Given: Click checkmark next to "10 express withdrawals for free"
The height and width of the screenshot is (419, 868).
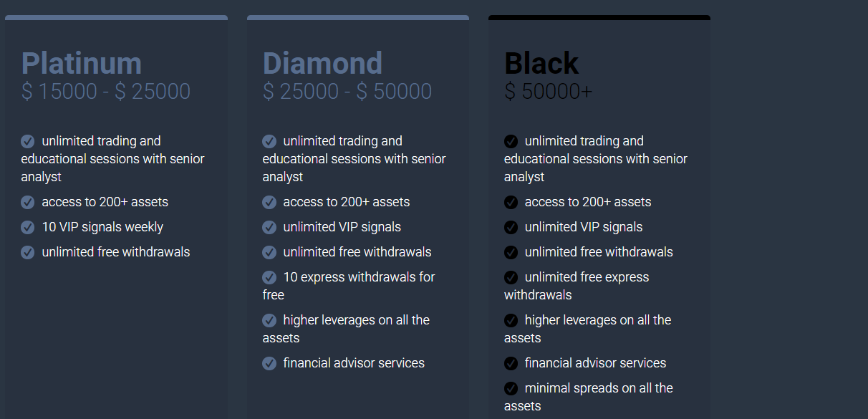Looking at the screenshot, I should (x=269, y=278).
